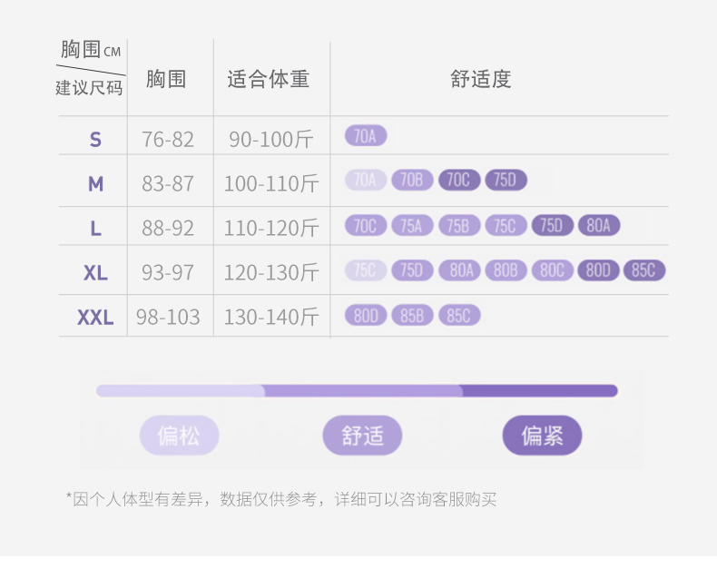Click the 100-110斤 weight cell
This screenshot has width=717, height=588.
(270, 184)
